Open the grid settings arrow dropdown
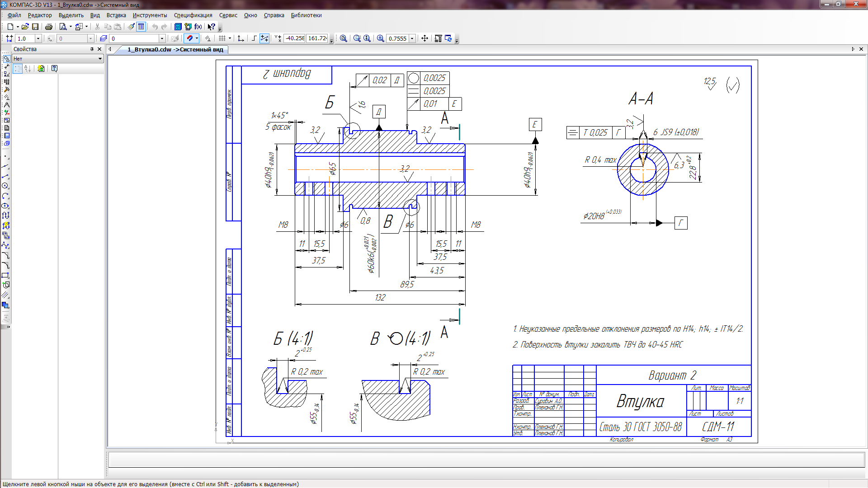Image resolution: width=868 pixels, height=488 pixels. (230, 38)
